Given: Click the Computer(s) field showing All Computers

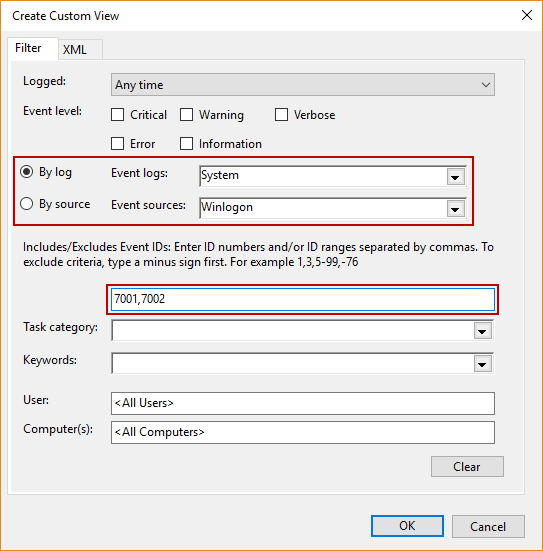Looking at the screenshot, I should pyautogui.click(x=303, y=432).
